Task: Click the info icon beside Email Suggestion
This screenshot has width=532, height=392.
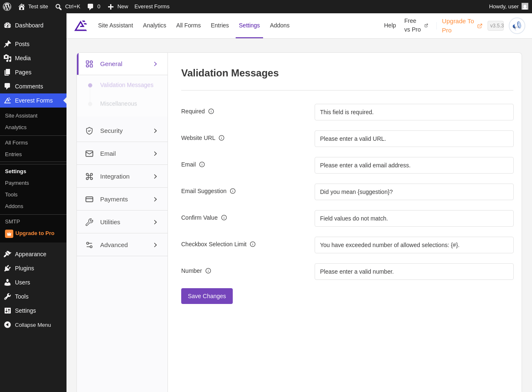Action: (233, 191)
